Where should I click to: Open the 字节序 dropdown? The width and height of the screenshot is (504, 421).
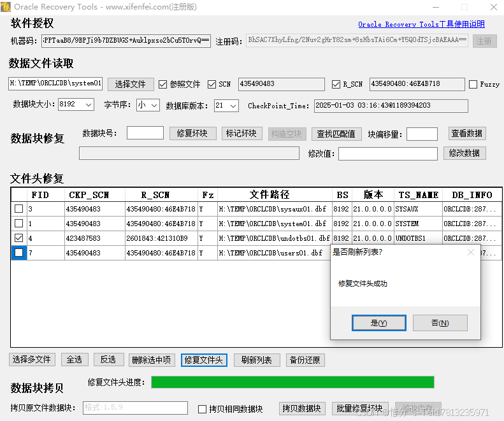click(x=148, y=105)
